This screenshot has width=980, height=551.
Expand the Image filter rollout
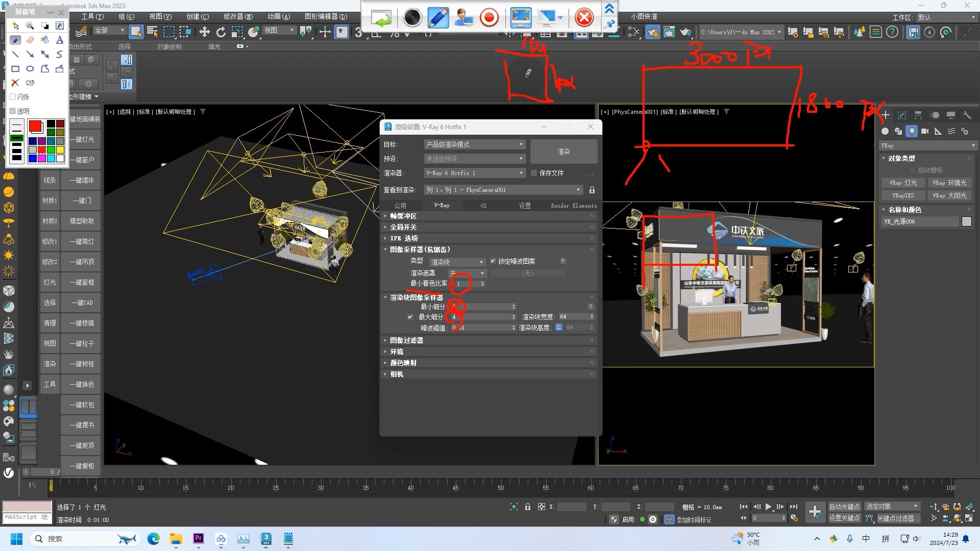click(406, 340)
